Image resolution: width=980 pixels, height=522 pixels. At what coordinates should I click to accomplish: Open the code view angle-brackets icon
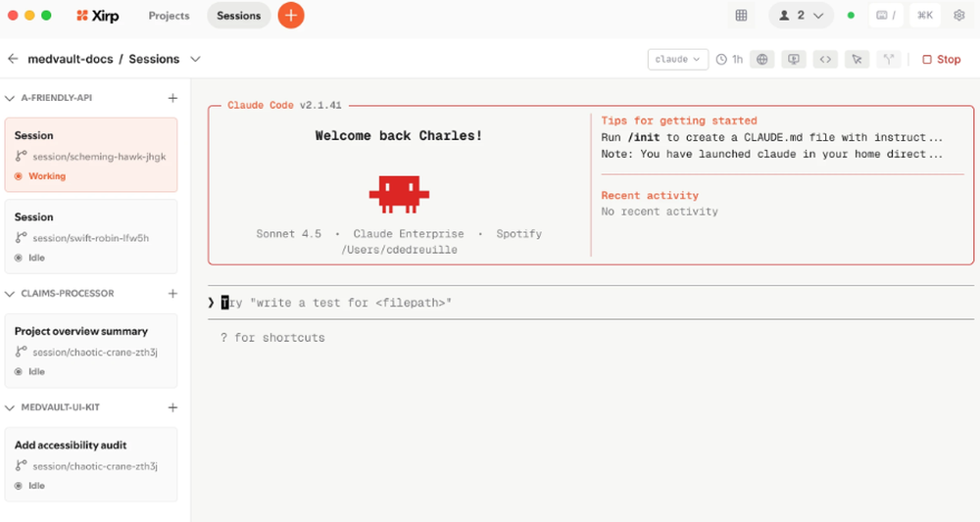pyautogui.click(x=825, y=60)
